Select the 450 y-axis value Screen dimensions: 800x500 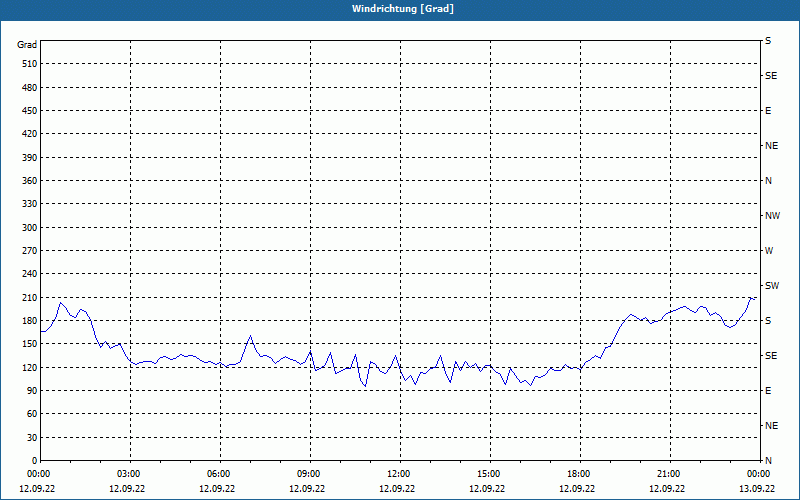[x=30, y=111]
